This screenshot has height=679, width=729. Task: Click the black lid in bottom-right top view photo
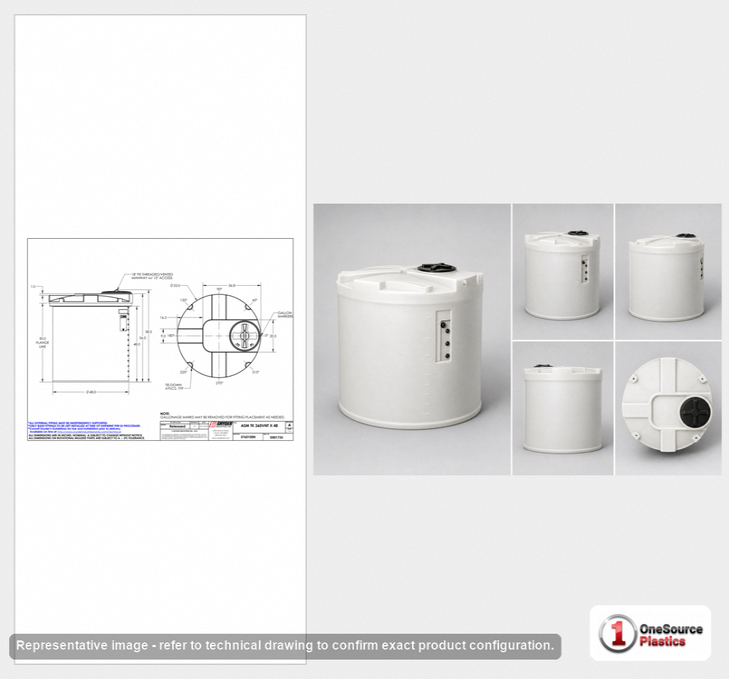pyautogui.click(x=696, y=412)
